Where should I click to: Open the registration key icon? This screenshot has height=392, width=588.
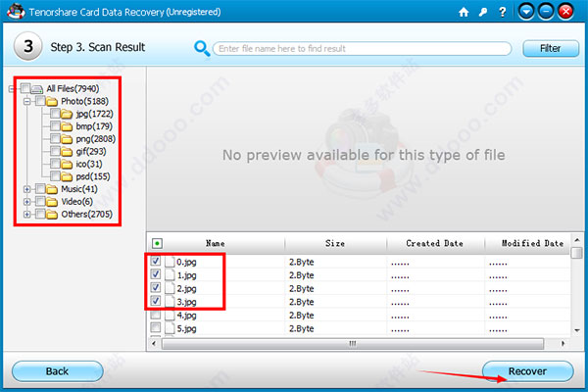483,13
